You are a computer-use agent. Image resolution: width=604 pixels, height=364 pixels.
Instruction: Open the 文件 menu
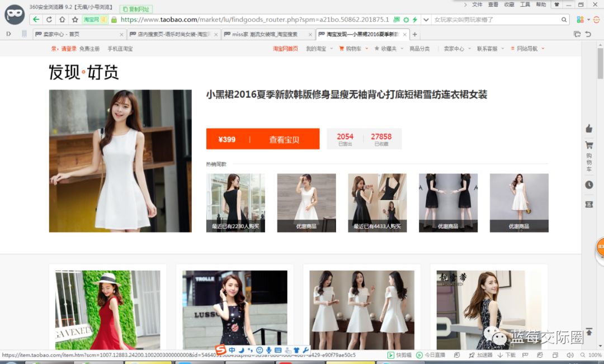coord(477,4)
